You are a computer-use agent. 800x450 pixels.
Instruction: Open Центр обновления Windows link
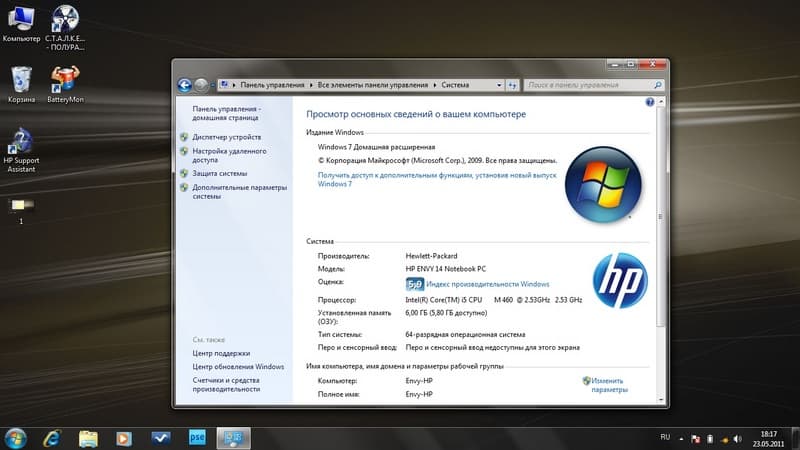tap(238, 367)
